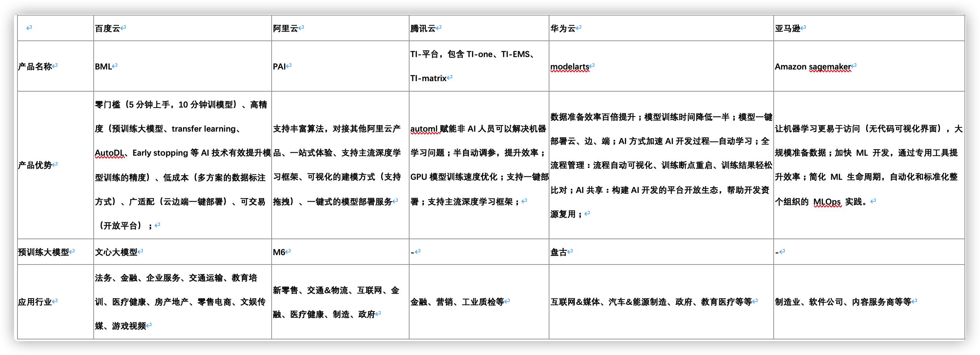The width and height of the screenshot is (980, 355).
Task: Click 拖拽）、一键式的模型部署服务 line
Action: coord(333,202)
